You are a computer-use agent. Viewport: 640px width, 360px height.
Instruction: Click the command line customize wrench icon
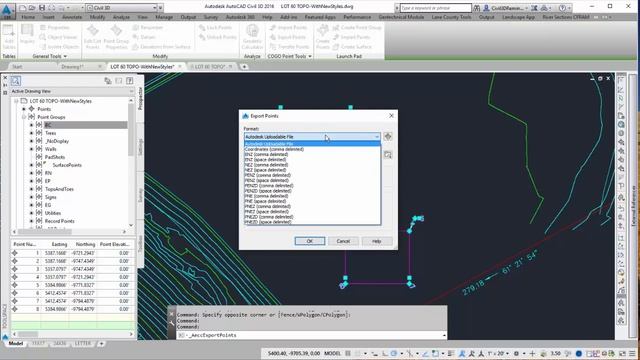(x=171, y=323)
